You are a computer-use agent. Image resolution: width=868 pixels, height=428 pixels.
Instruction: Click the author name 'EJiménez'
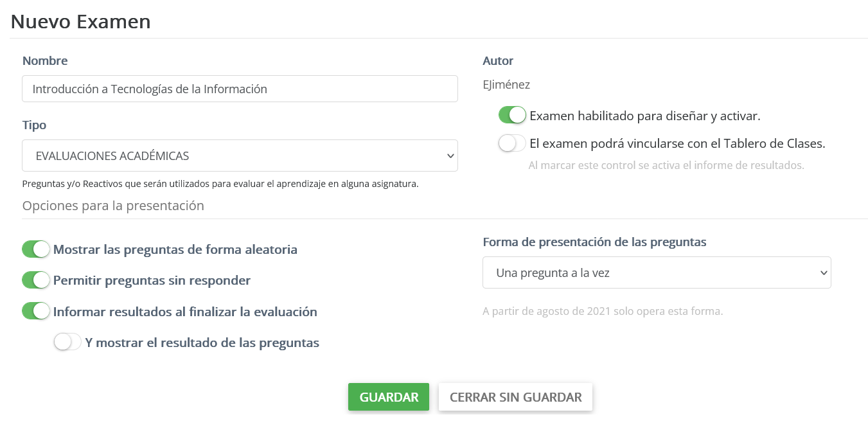[x=506, y=84]
